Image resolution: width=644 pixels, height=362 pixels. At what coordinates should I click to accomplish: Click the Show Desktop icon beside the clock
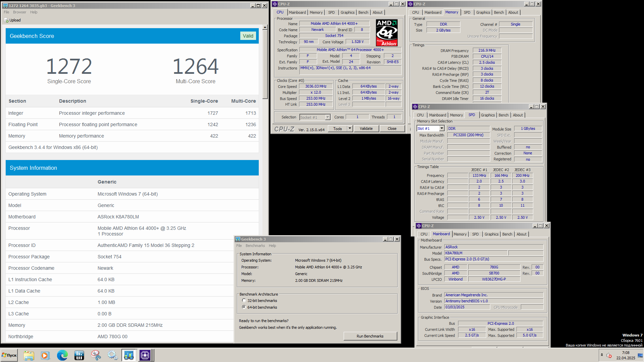pyautogui.click(x=640, y=355)
